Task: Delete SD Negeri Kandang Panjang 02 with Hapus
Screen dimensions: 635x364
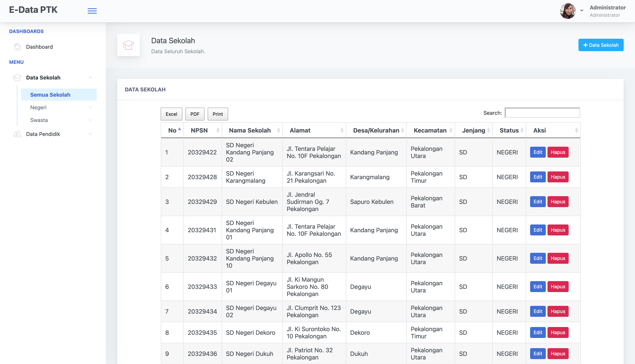Action: point(558,152)
